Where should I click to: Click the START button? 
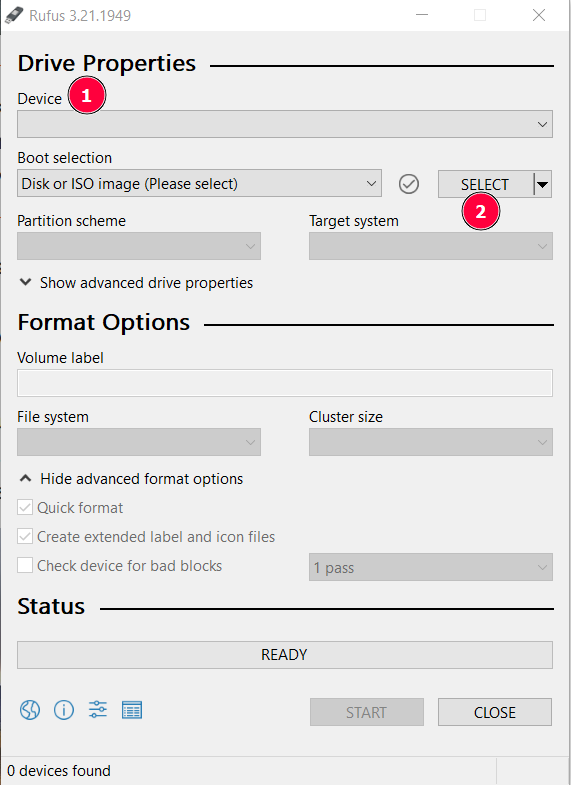pos(367,712)
